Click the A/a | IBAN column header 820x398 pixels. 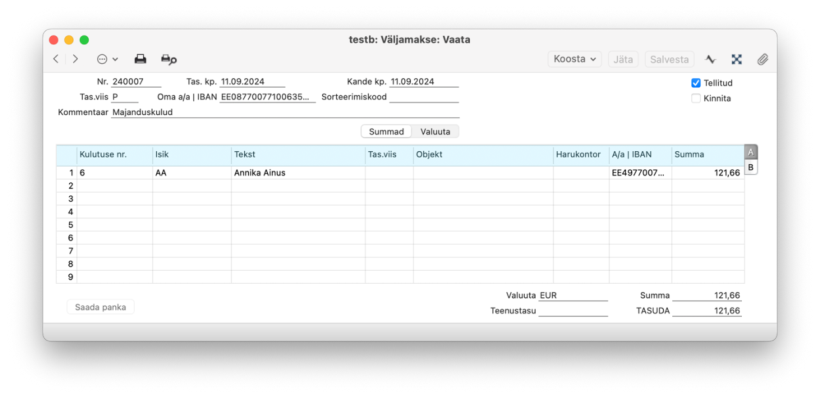click(x=641, y=155)
